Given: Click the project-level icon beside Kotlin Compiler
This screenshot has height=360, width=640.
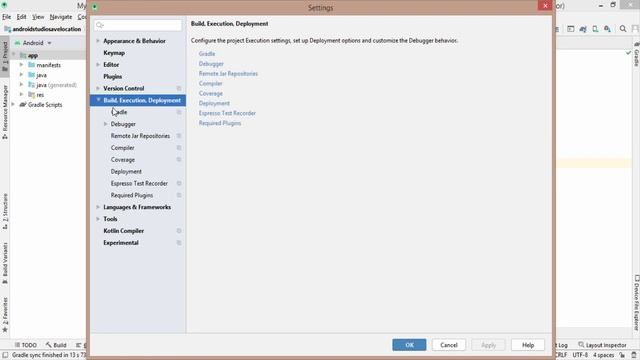Looking at the screenshot, I should tap(179, 231).
